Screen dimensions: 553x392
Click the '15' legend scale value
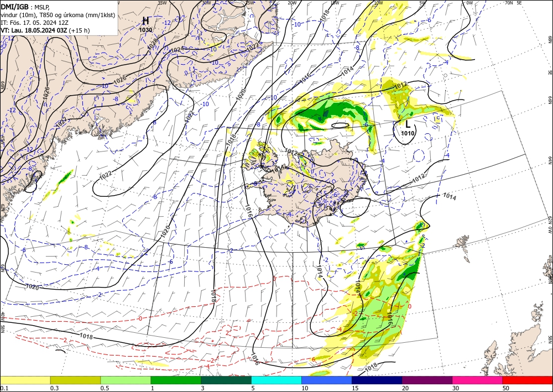point(355,388)
